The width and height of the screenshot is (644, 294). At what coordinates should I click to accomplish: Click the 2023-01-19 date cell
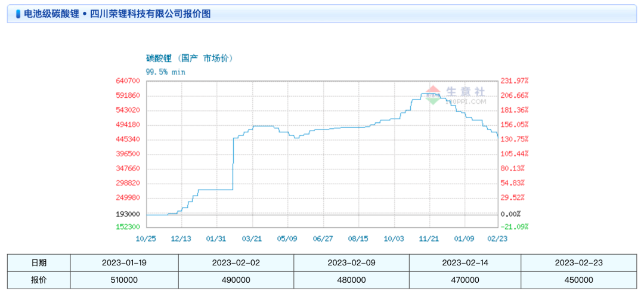tap(125, 262)
